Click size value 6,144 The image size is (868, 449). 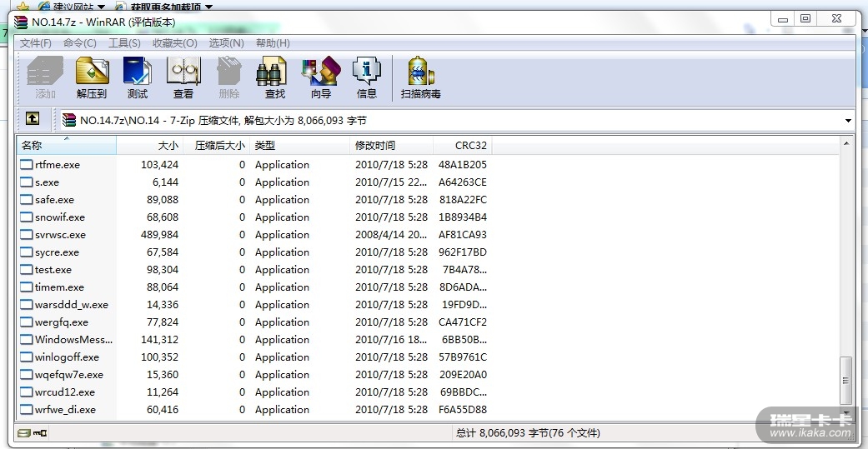pyautogui.click(x=166, y=182)
